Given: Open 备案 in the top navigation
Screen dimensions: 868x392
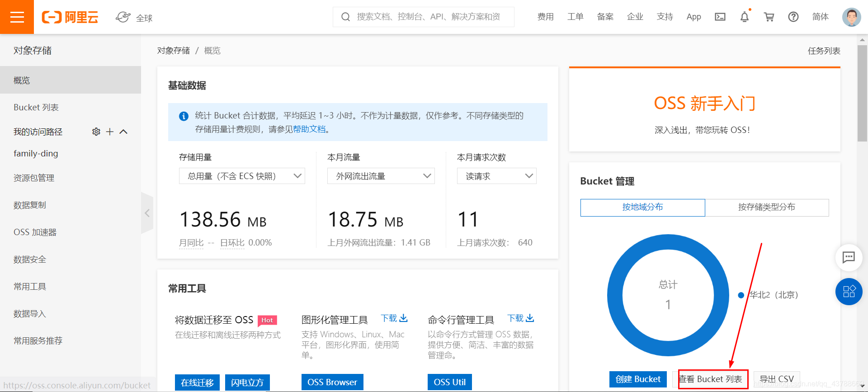Looking at the screenshot, I should point(605,17).
